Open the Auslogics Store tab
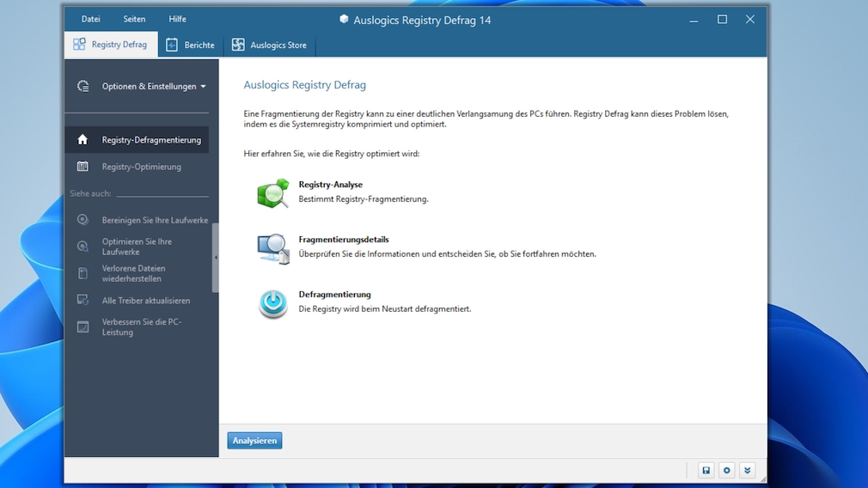Image resolution: width=868 pixels, height=488 pixels. 269,45
